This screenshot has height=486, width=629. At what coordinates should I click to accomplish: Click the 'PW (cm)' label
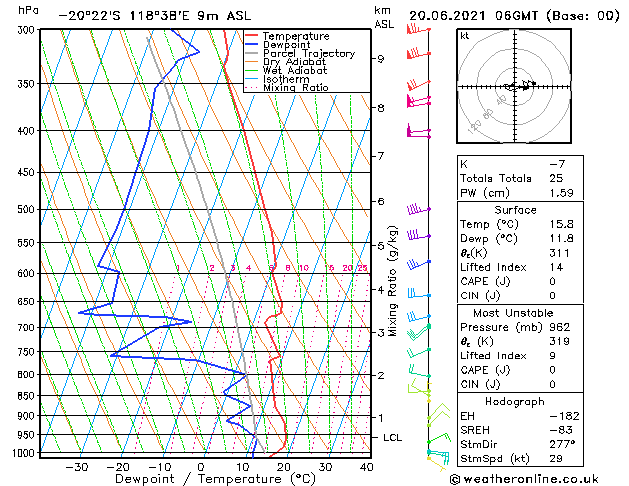(x=485, y=193)
